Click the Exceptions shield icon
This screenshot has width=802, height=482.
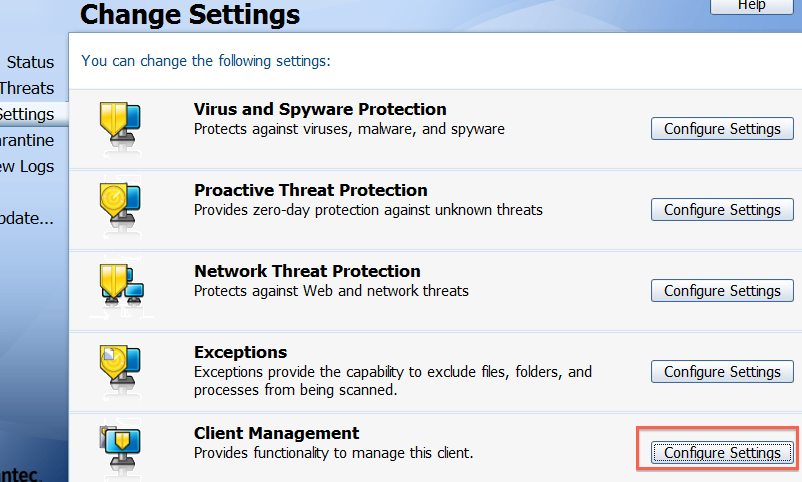pos(120,366)
